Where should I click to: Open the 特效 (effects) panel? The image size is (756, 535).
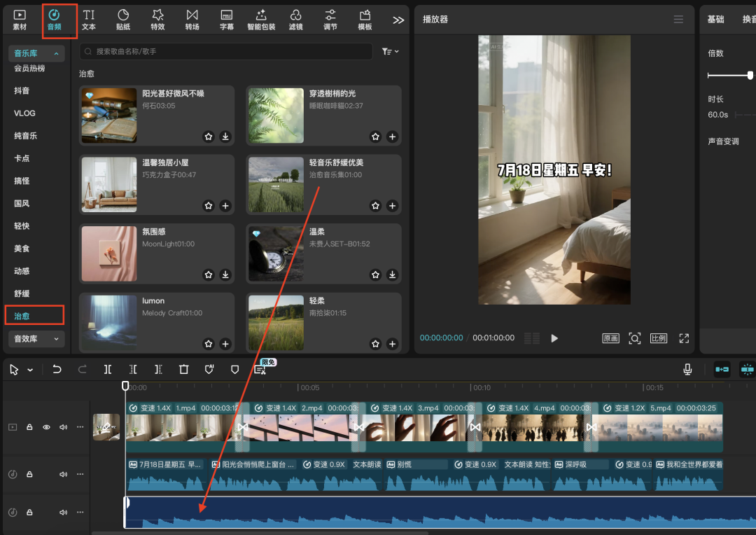point(157,20)
